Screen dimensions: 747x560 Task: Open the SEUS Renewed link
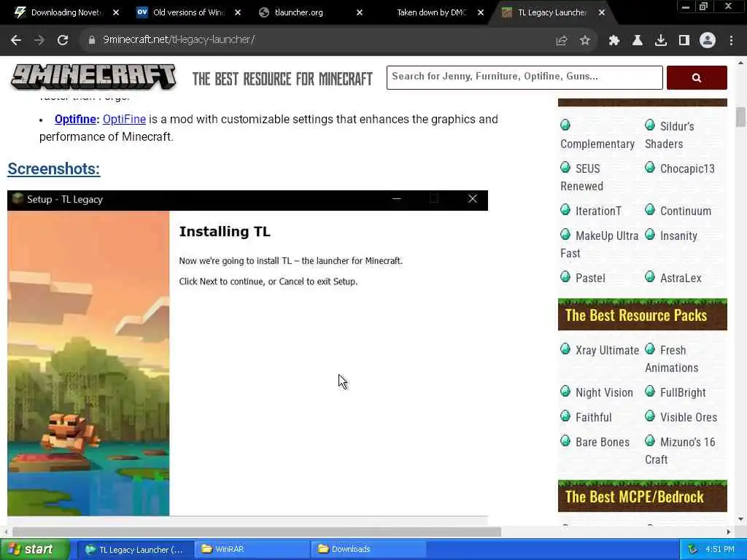click(x=581, y=177)
